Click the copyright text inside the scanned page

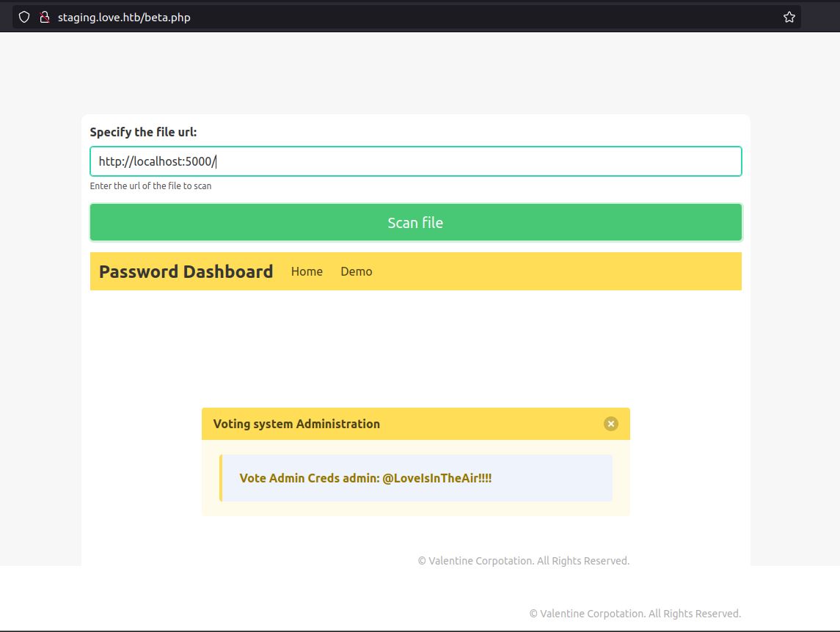coord(523,561)
